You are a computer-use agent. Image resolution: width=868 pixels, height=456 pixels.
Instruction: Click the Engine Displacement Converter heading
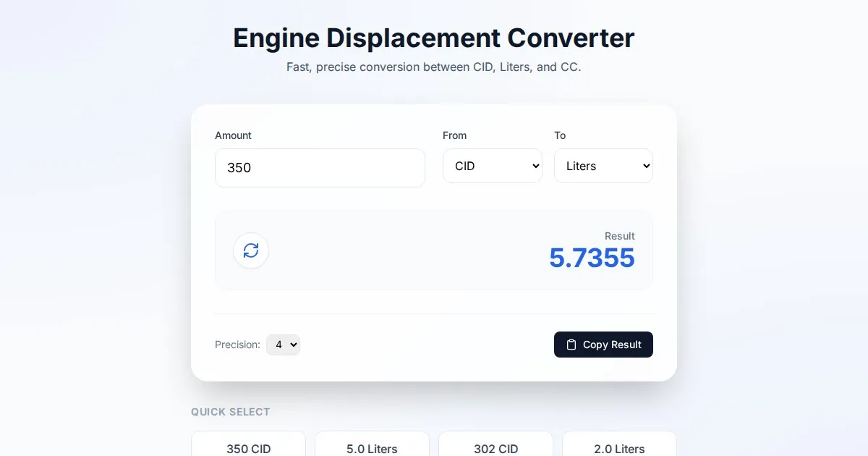(x=433, y=38)
